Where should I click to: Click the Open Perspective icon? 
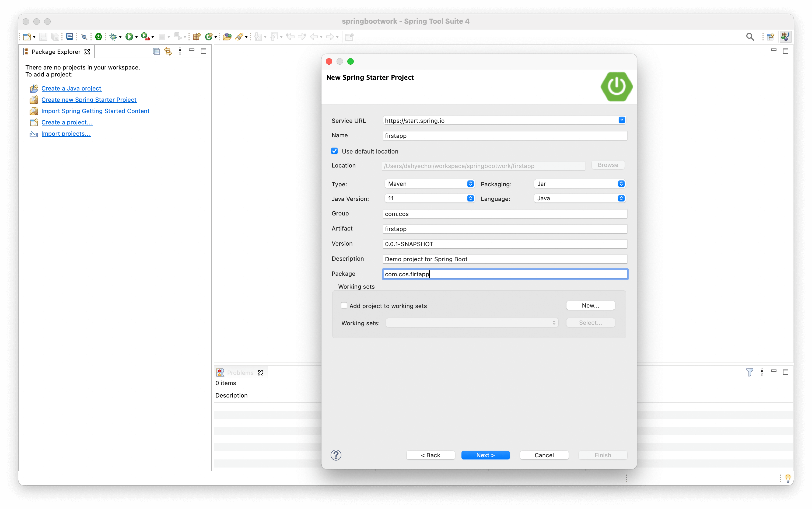(771, 37)
